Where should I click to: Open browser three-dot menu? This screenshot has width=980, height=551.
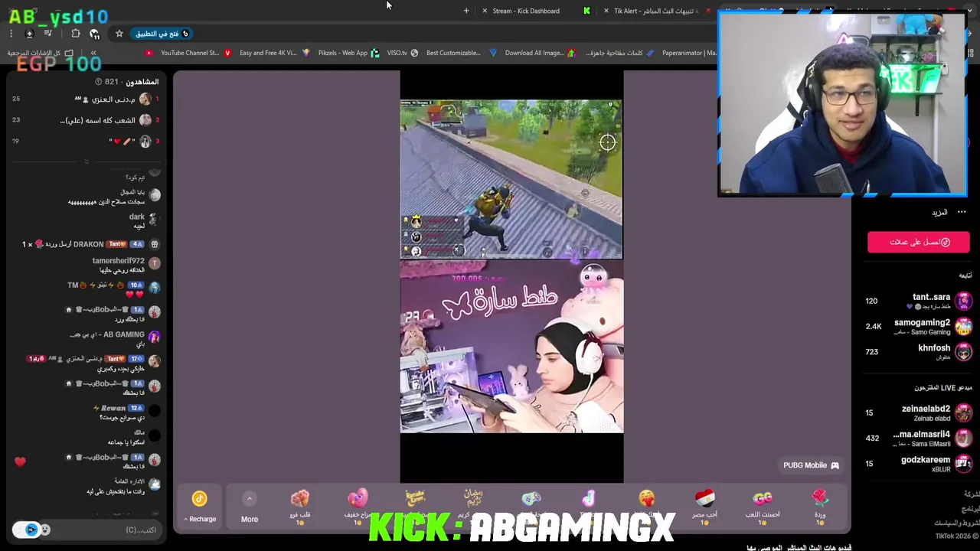click(x=11, y=34)
